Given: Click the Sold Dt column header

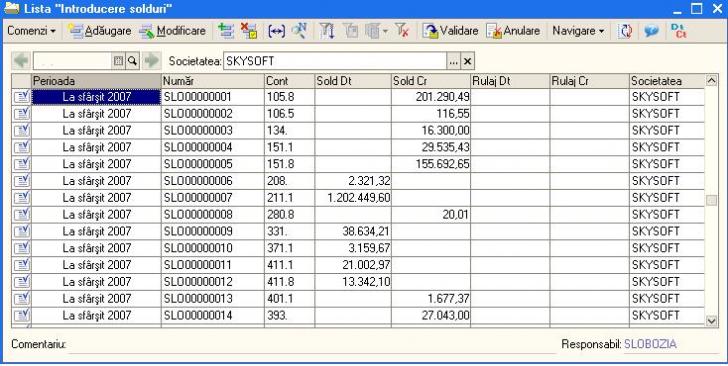Looking at the screenshot, I should pos(353,81).
